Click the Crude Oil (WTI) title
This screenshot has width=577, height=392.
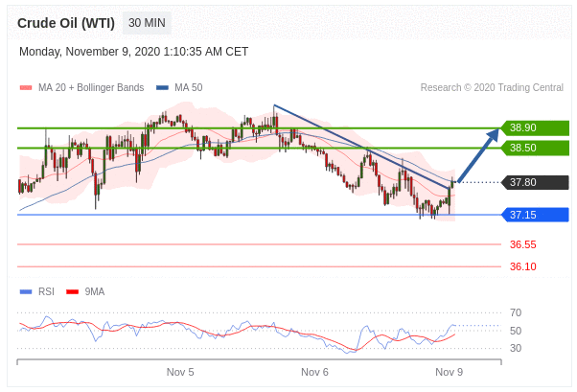point(66,23)
